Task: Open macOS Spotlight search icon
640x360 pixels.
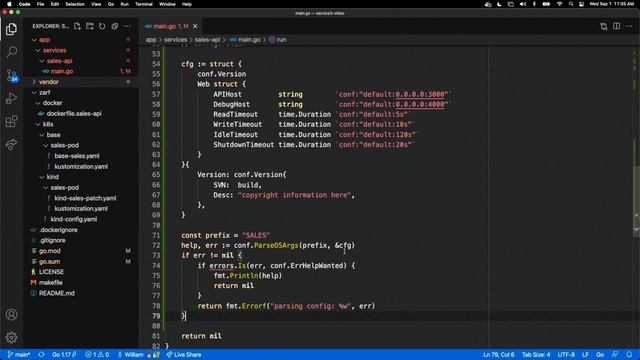Action: (571, 4)
